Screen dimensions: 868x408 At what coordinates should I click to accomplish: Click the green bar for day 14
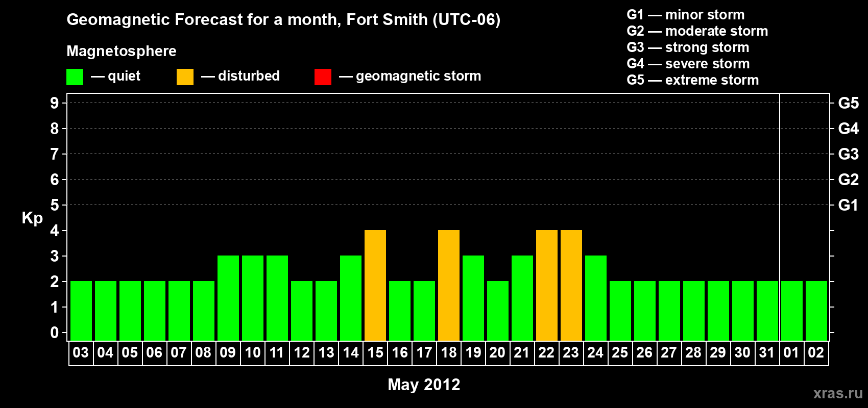[351, 298]
